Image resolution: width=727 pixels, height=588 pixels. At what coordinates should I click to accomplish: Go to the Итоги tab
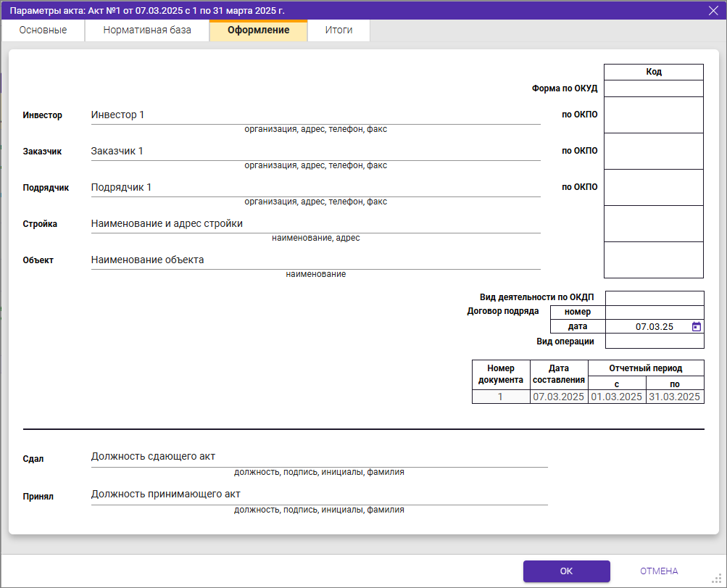coord(338,30)
